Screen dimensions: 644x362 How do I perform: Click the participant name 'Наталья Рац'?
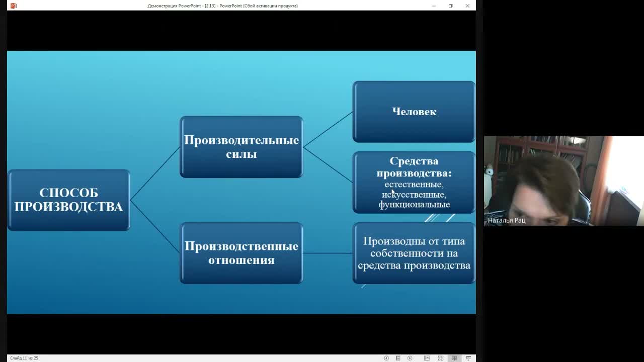pos(507,220)
